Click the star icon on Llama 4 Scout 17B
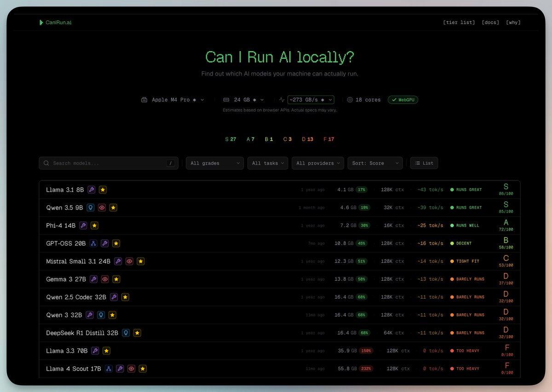The height and width of the screenshot is (392, 552). coord(143,369)
